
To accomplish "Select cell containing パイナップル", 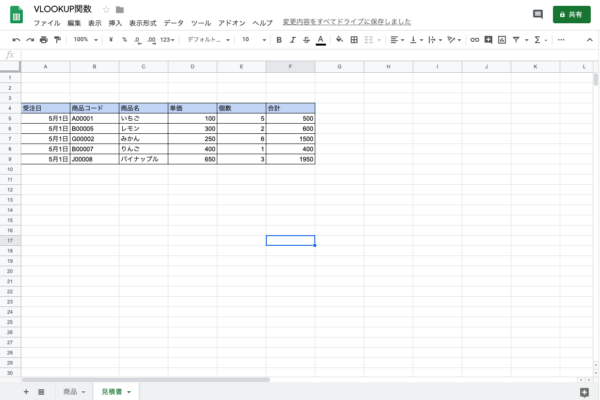I will pyautogui.click(x=143, y=159).
